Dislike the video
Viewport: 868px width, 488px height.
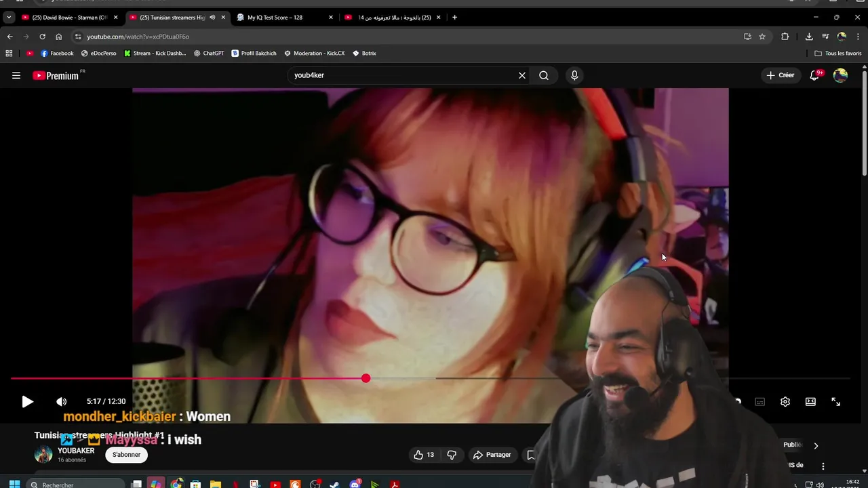[452, 455]
